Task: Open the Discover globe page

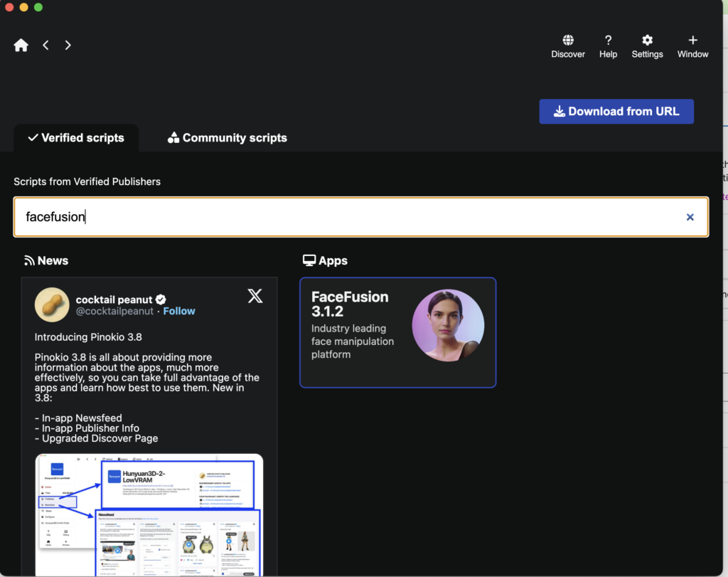Action: [568, 46]
